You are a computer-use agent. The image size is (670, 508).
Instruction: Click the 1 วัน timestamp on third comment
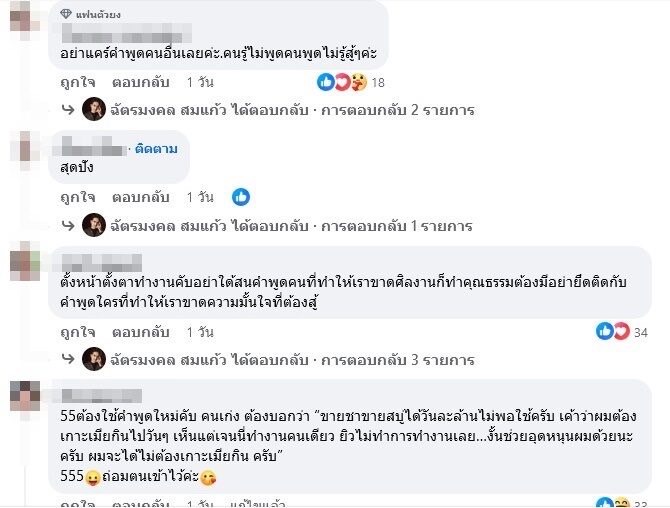click(x=200, y=331)
